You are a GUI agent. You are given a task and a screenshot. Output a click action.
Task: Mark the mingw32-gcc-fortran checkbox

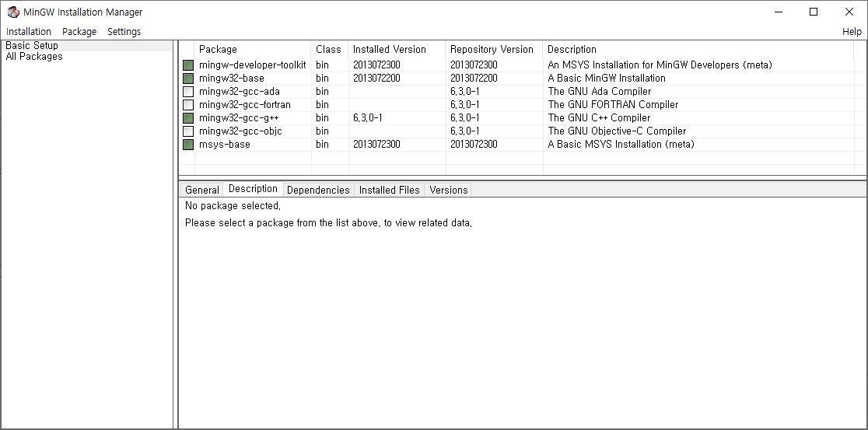tap(188, 105)
